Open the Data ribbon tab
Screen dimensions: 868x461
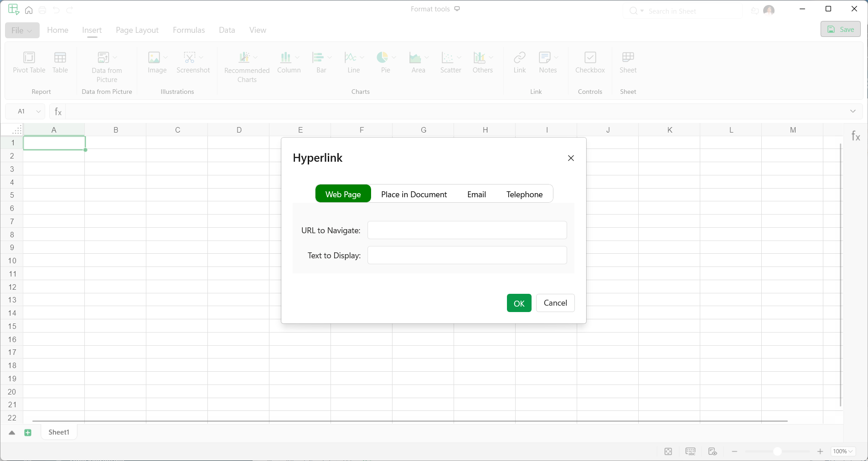tap(227, 30)
